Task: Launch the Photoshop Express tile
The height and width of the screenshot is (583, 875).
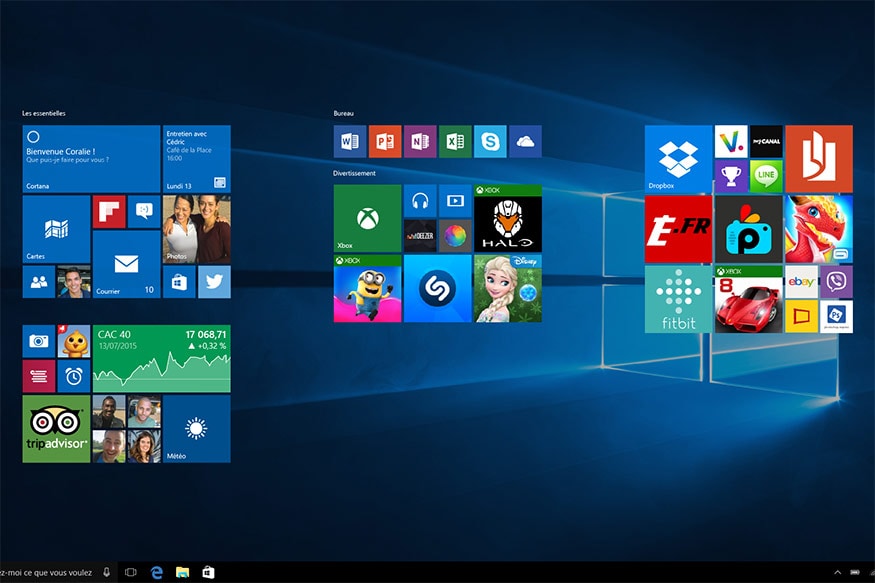Action: click(x=836, y=316)
